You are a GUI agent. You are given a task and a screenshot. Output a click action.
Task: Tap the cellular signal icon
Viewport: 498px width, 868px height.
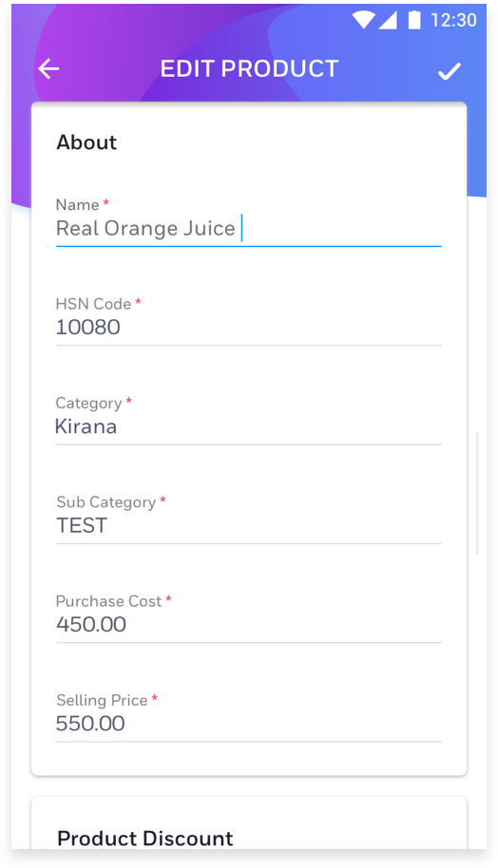(x=387, y=20)
